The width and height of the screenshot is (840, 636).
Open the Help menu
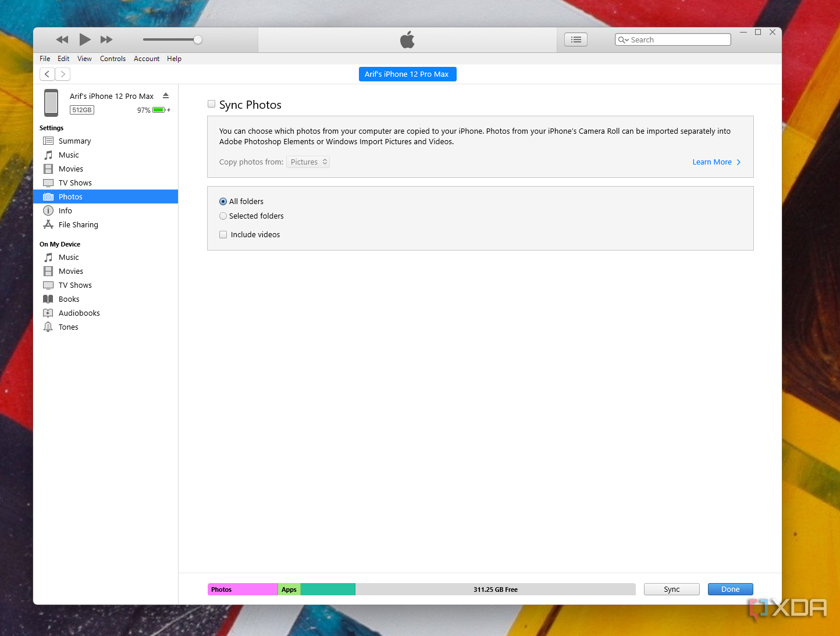pos(174,59)
